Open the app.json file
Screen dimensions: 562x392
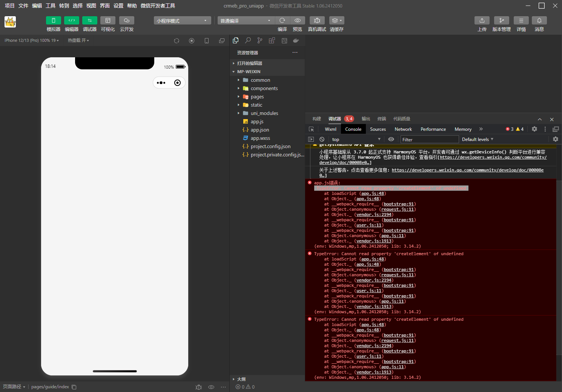260,130
